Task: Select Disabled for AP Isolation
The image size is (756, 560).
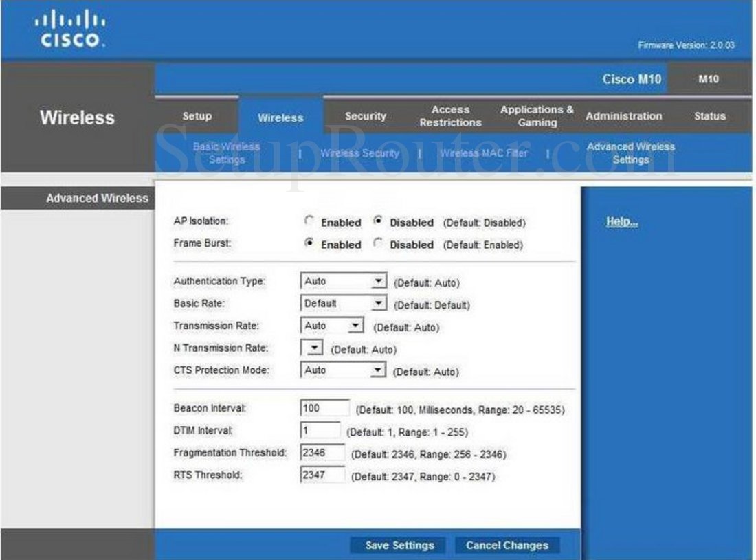Action: (x=378, y=221)
